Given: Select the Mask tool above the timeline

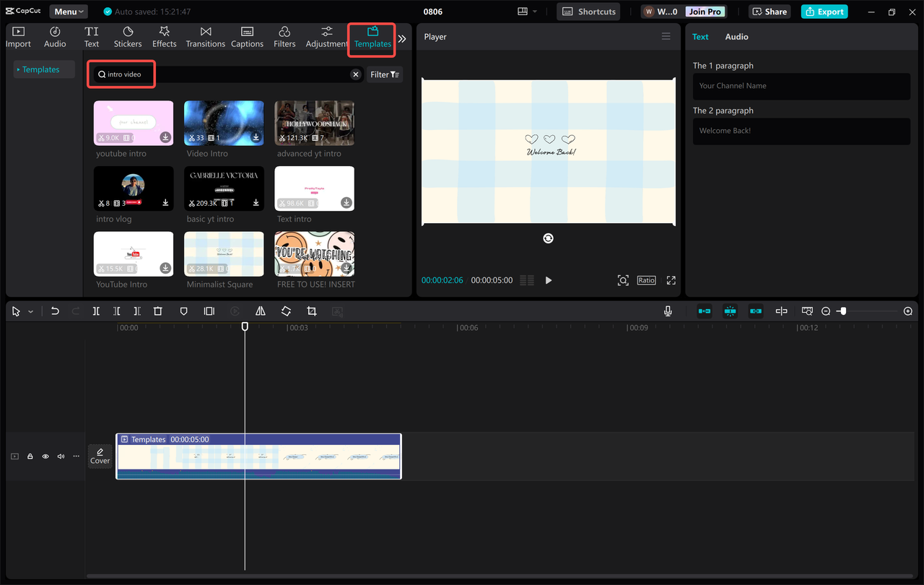Looking at the screenshot, I should pyautogui.click(x=184, y=311).
